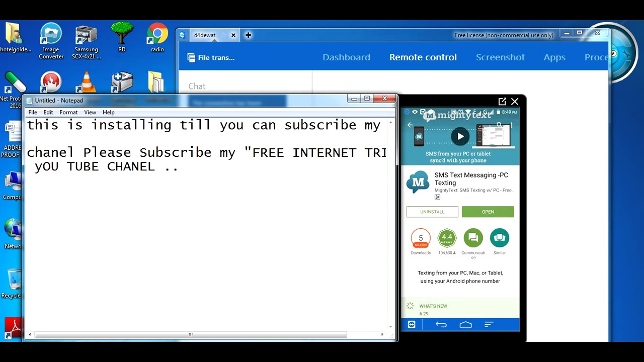Viewport: 644px width, 362px height.
Task: Open the Notepad Edit menu
Action: tap(48, 112)
